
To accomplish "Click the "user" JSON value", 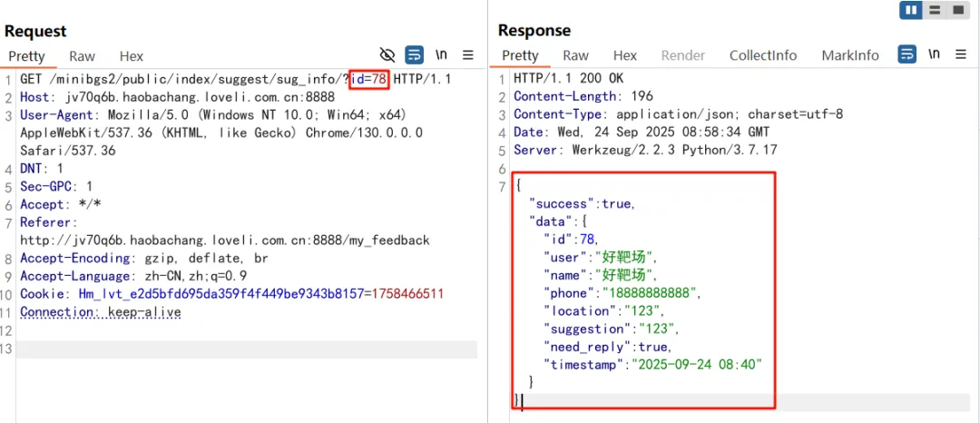I will 625,257.
